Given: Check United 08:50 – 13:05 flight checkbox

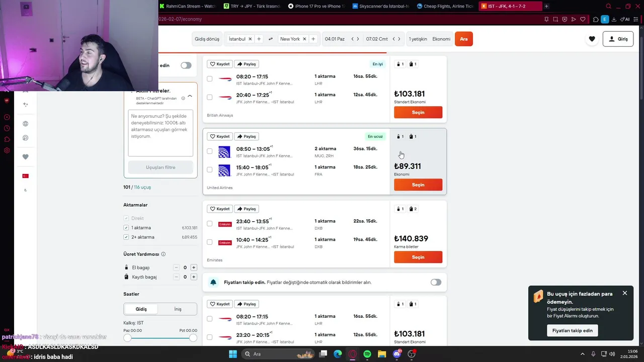Looking at the screenshot, I should coord(210,151).
